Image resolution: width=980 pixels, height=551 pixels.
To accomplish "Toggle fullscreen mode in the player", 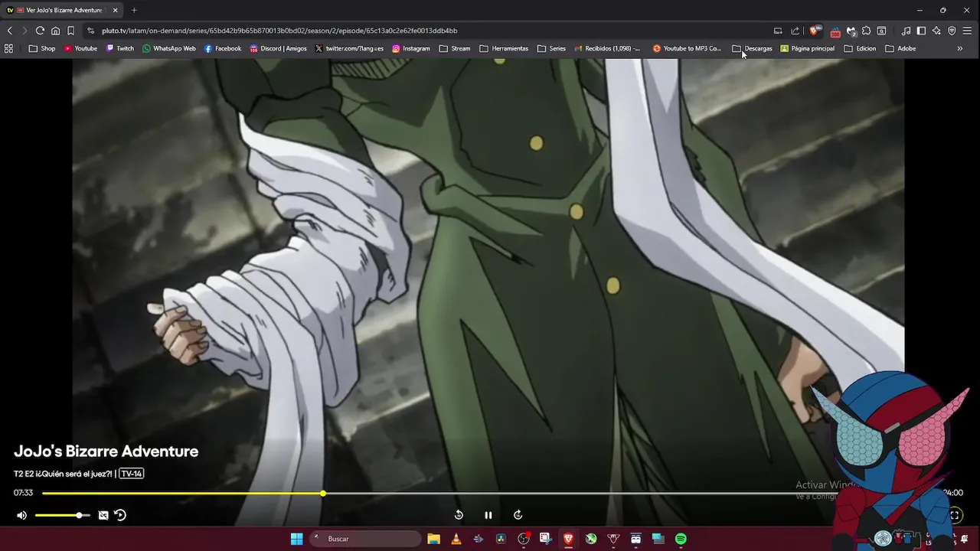I will pyautogui.click(x=955, y=515).
